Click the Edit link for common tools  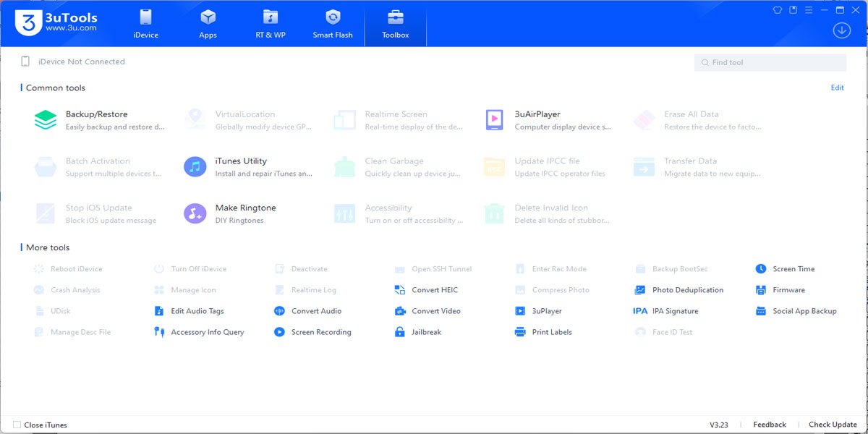[837, 88]
